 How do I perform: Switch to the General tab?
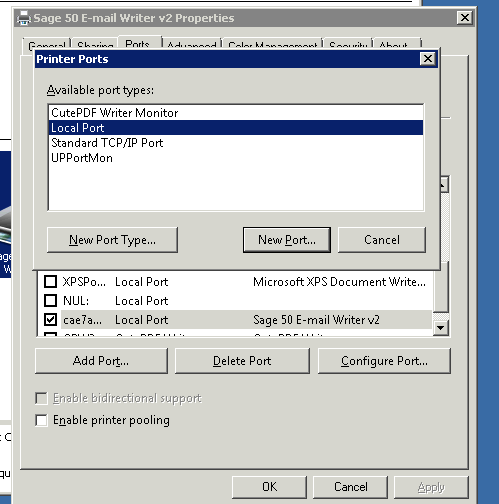47,45
